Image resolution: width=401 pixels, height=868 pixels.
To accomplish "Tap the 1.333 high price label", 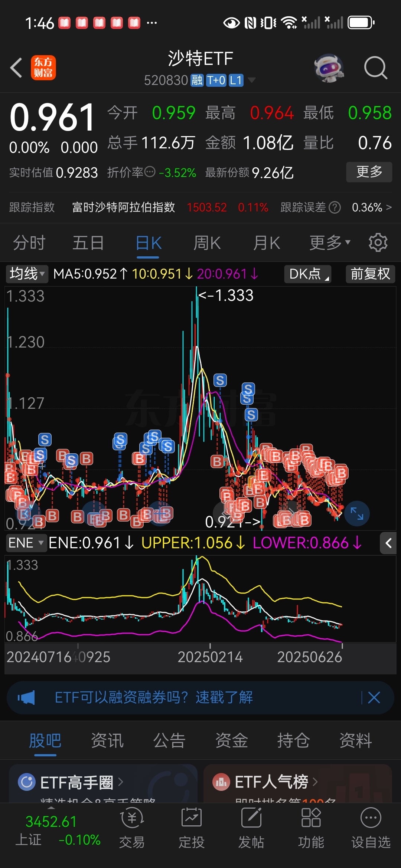I will 226,296.
